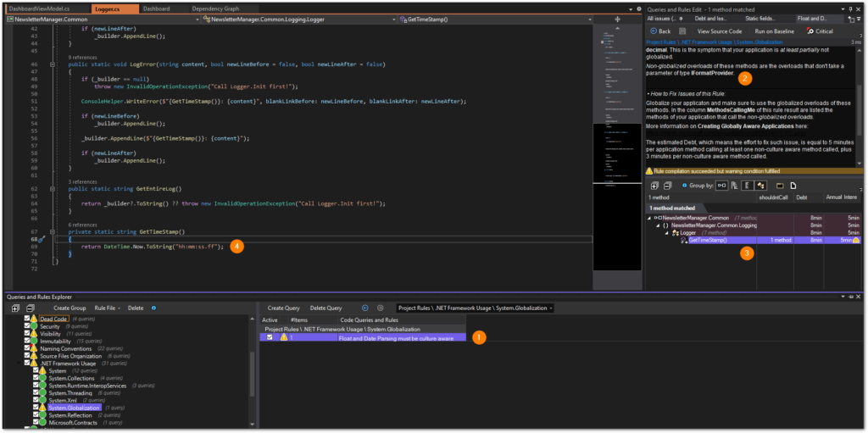Click expand-all icon in Queries and Rules Explorer
868x433 pixels.
(x=15, y=308)
